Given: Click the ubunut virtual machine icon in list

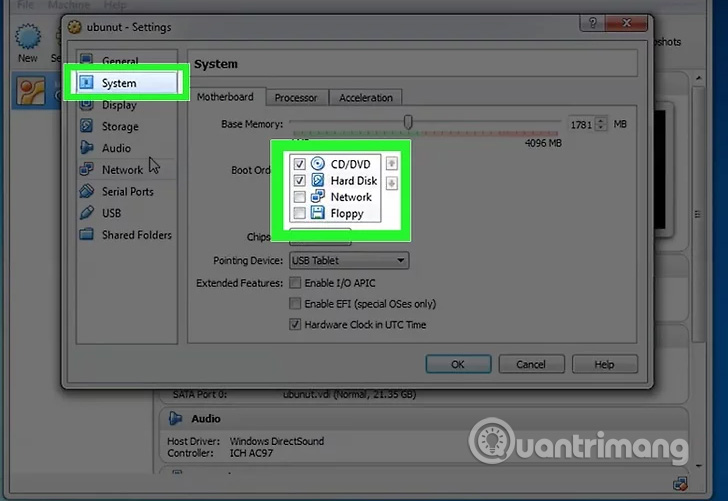Looking at the screenshot, I should point(31,91).
